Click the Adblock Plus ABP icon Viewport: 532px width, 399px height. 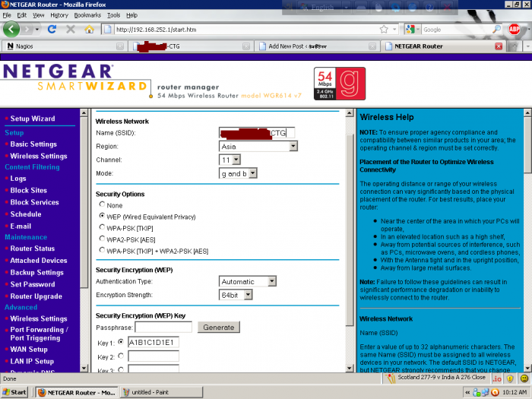tap(515, 29)
